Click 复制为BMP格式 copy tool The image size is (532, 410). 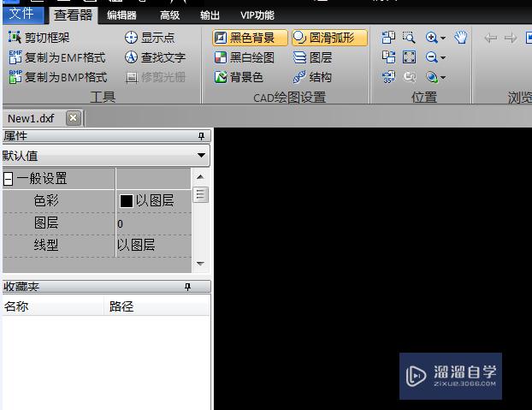pos(57,77)
